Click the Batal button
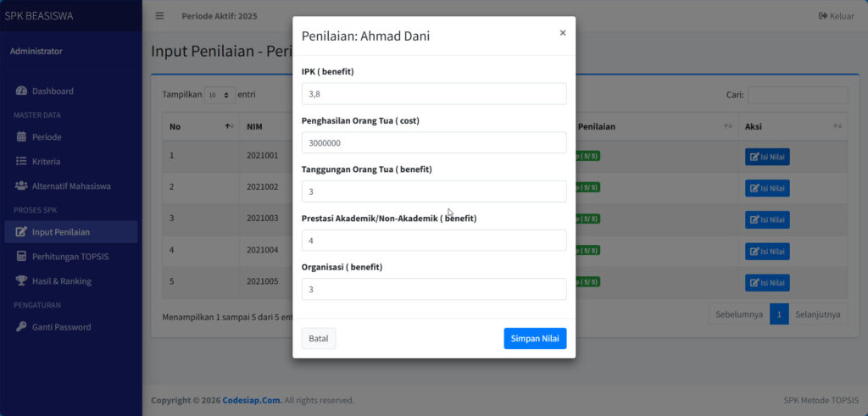 pos(319,339)
